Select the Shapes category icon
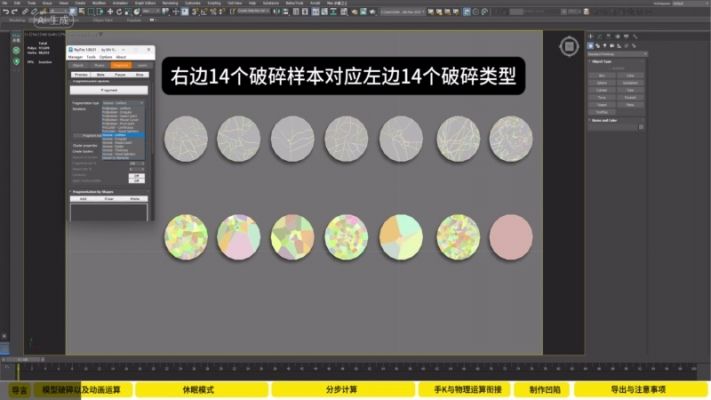 click(x=598, y=46)
